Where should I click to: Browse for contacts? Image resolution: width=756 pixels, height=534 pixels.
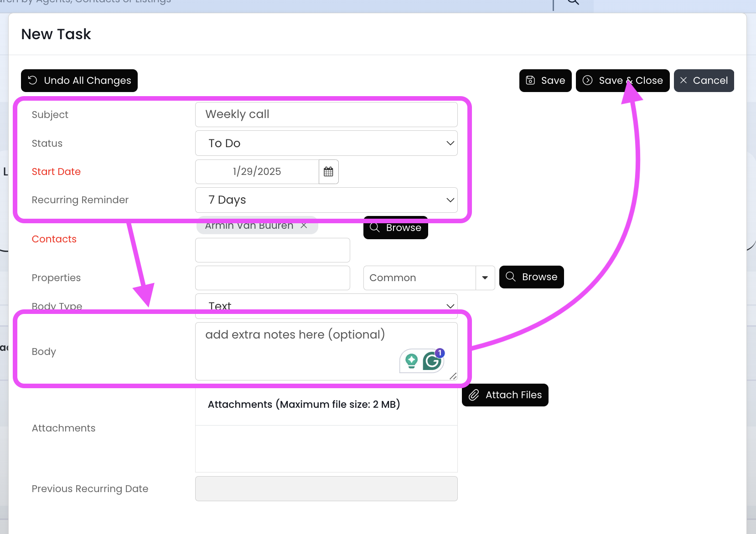coord(395,228)
